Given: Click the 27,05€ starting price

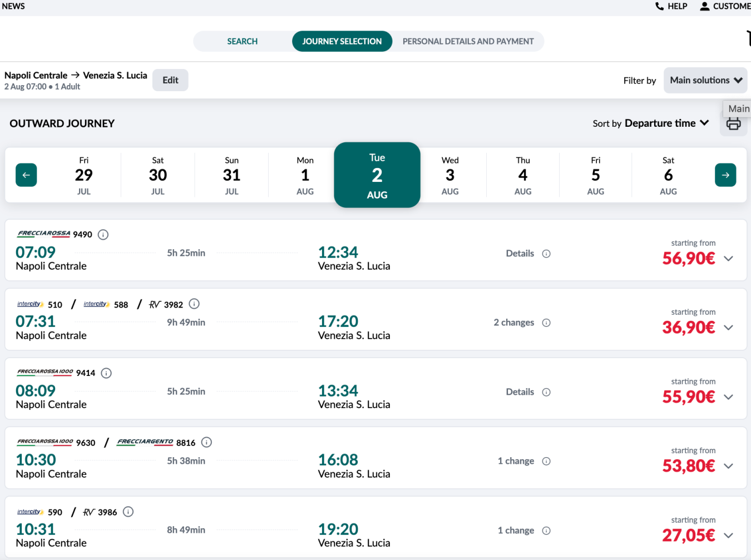Looking at the screenshot, I should click(x=689, y=536).
